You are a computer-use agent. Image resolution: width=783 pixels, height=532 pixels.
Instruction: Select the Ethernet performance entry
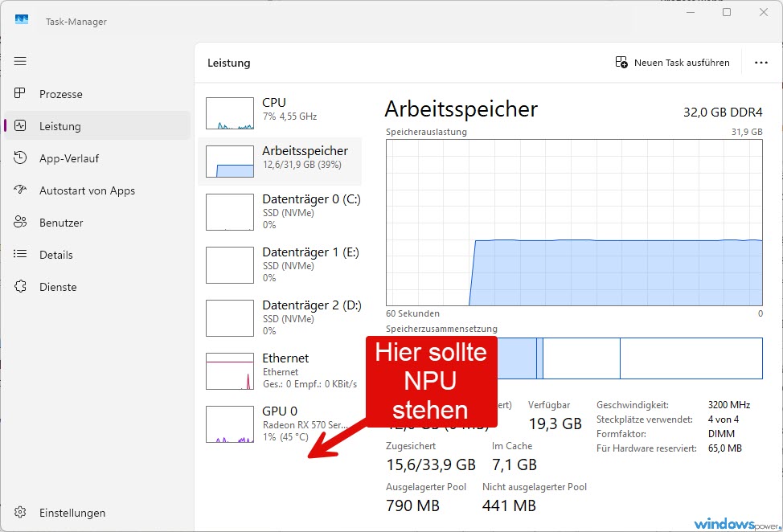pos(280,371)
